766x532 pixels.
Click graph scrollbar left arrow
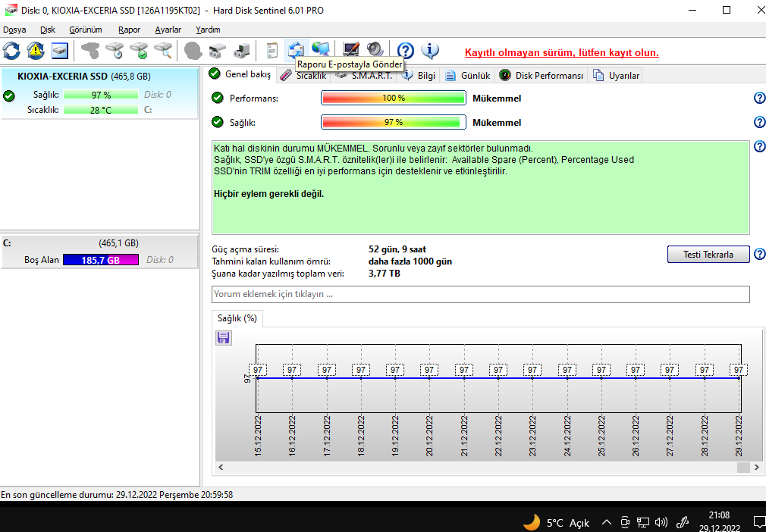coord(221,467)
